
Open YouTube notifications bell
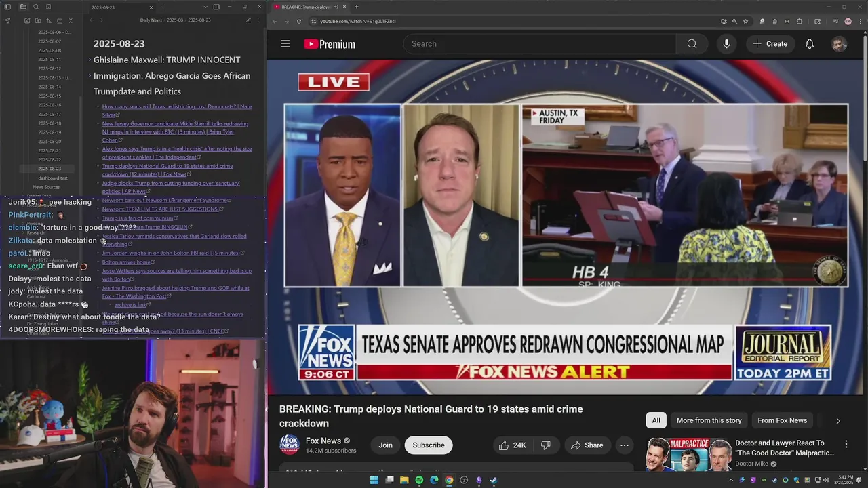click(x=810, y=44)
